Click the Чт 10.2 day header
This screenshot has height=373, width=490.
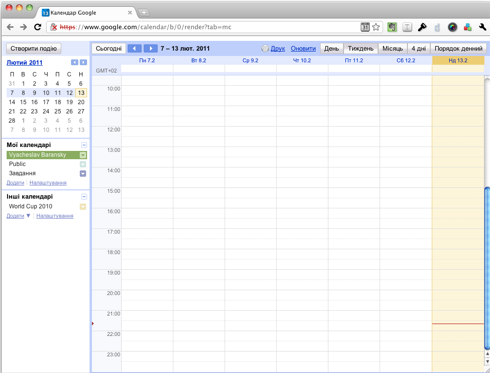[x=302, y=60]
